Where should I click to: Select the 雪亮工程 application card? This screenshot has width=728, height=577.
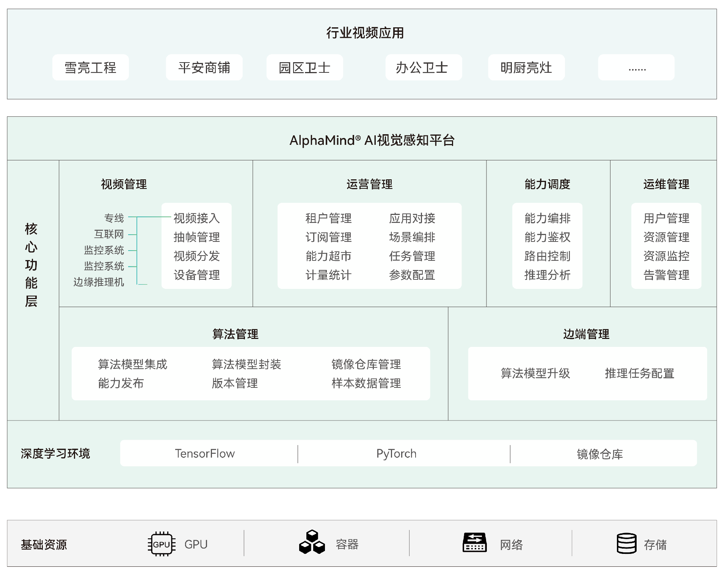(91, 67)
